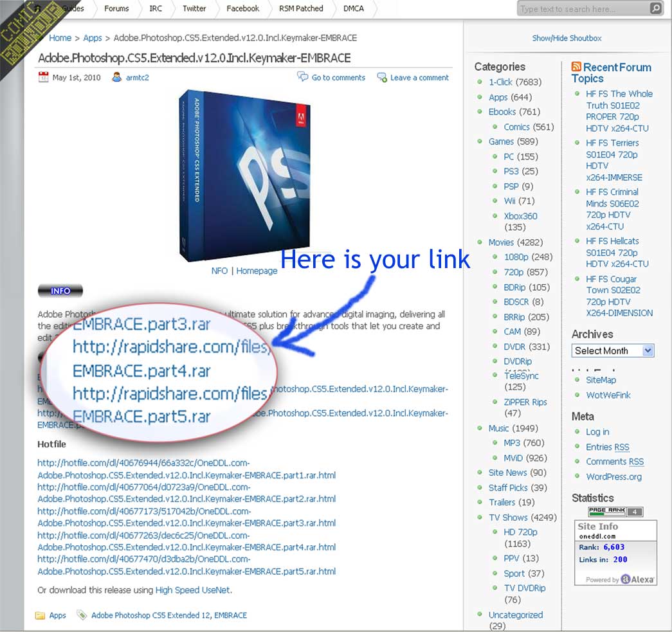Open forum topic HF FS Terriers S01E04

[613, 160]
